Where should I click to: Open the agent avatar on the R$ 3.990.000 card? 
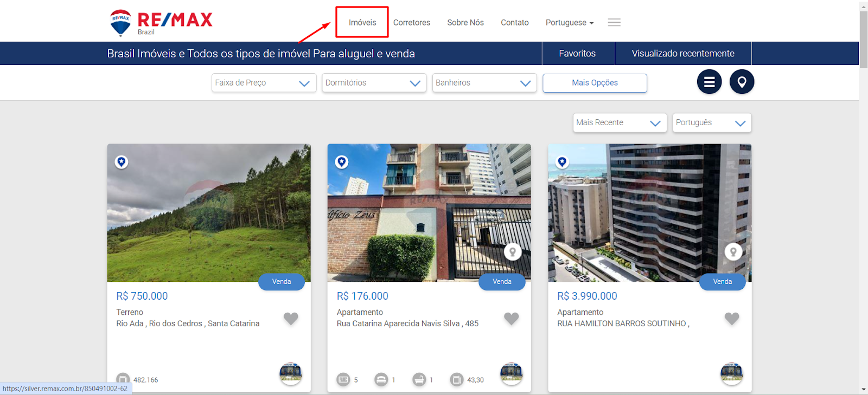(731, 374)
